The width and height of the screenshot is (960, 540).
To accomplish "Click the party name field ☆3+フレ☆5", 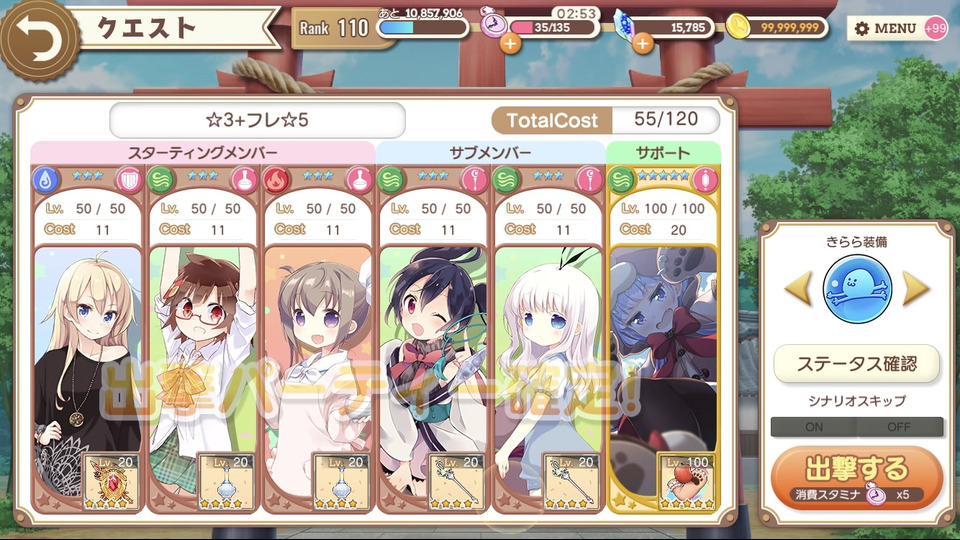I will (257, 120).
